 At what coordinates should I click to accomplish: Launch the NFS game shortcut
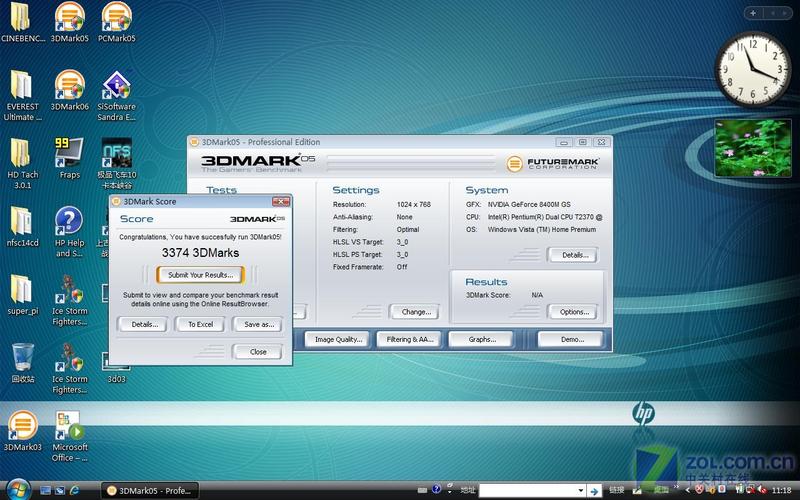tap(116, 163)
